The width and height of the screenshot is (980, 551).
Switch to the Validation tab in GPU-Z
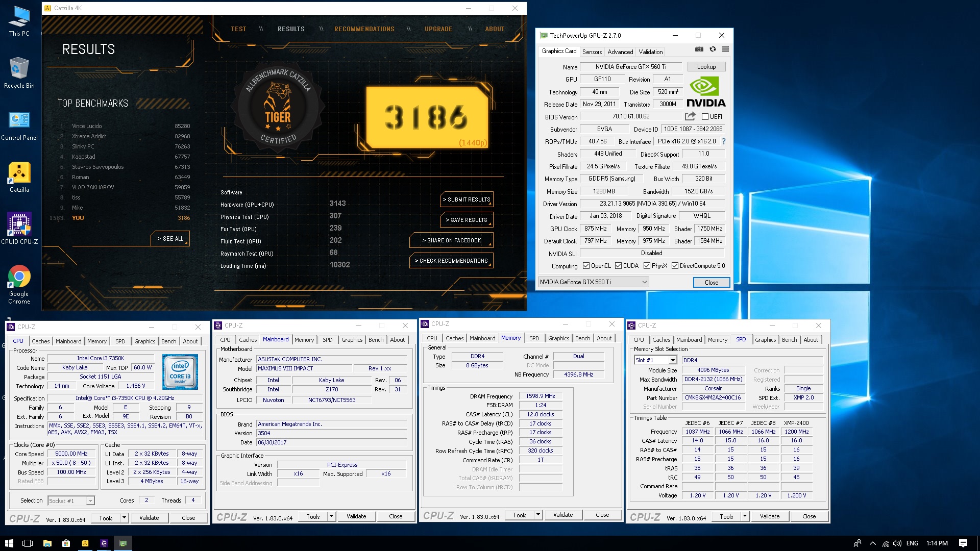(650, 52)
